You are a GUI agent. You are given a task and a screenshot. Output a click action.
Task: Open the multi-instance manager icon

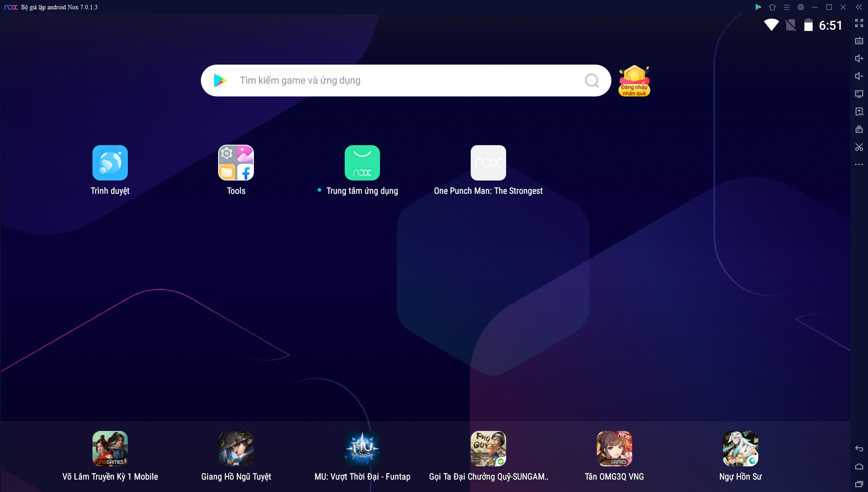tap(859, 129)
